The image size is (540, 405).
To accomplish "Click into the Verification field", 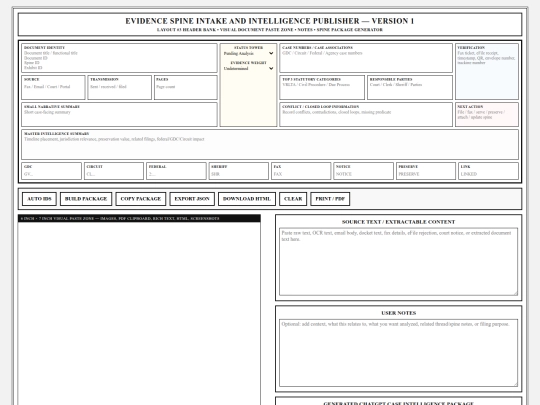I will [x=487, y=74].
